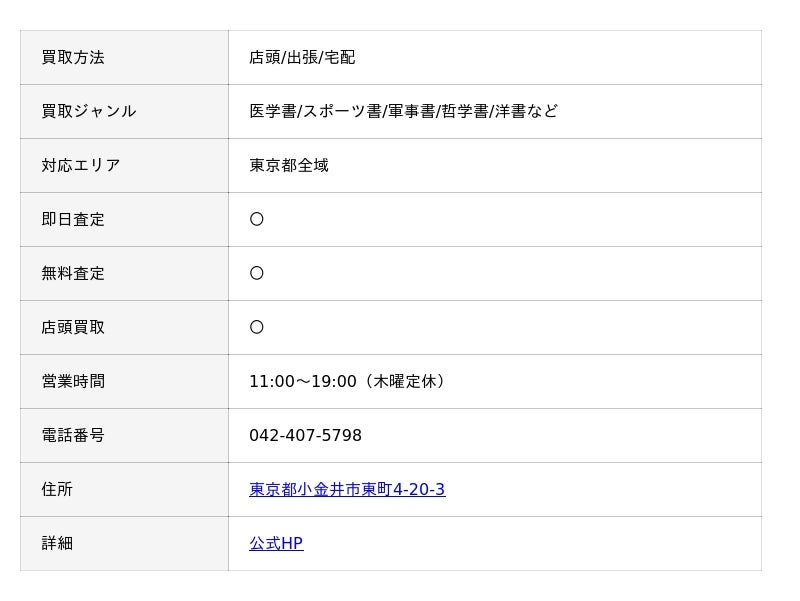The width and height of the screenshot is (800, 601).
Task: Click the 買取方法 row label
Action: (x=73, y=58)
